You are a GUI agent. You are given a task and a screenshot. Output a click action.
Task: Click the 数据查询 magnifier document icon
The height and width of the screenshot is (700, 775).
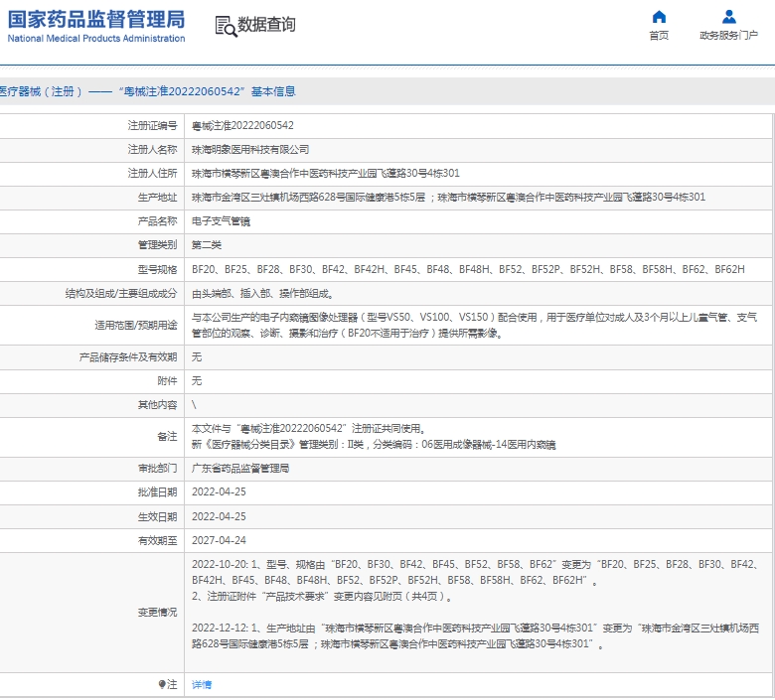coord(226,26)
